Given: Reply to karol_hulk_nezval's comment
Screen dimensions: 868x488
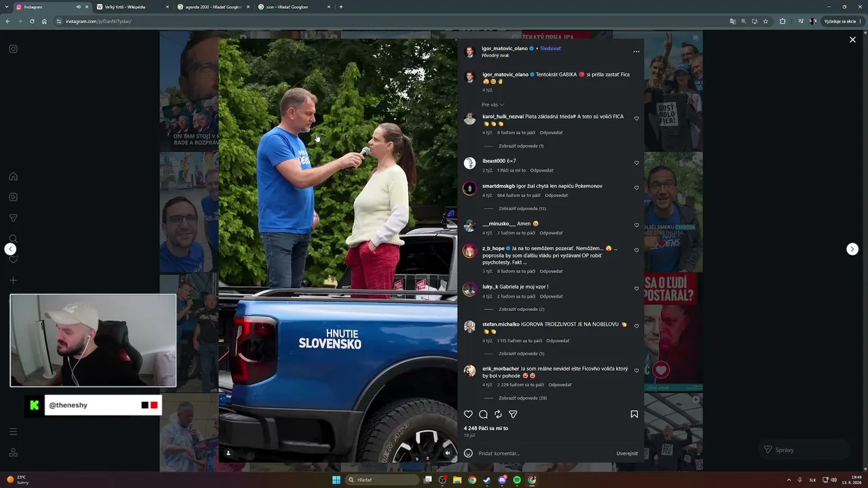Looking at the screenshot, I should coord(551,133).
